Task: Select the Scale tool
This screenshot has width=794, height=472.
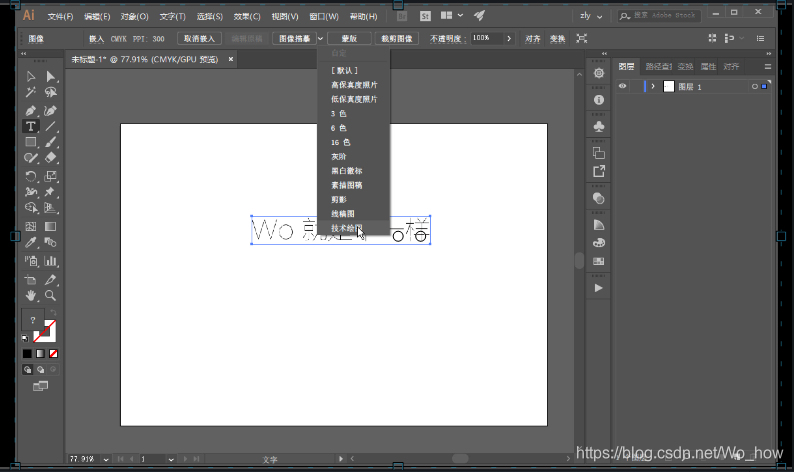Action: tap(51, 176)
